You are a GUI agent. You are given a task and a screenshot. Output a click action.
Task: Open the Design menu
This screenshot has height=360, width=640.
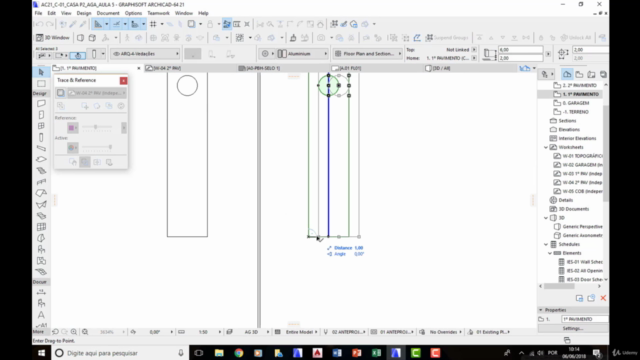coord(84,13)
